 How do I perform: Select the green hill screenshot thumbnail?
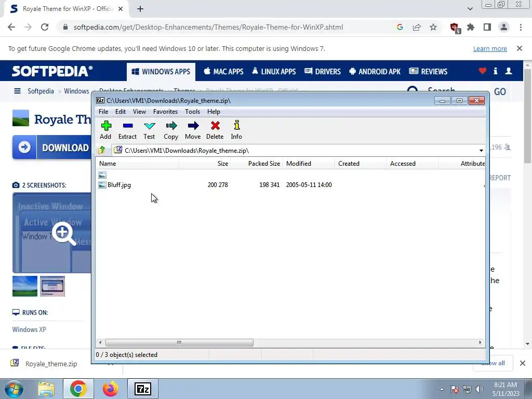pos(25,286)
